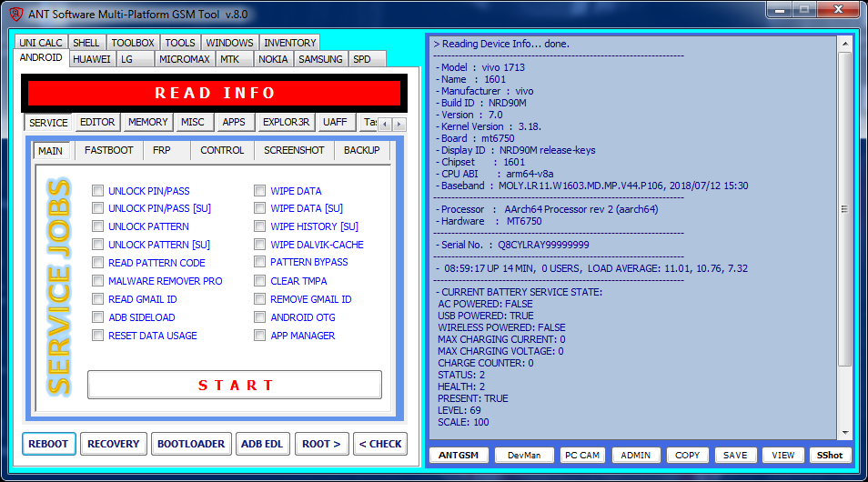Select READ PATTERN CODE checkbox
This screenshot has height=482, width=868.
(98, 262)
